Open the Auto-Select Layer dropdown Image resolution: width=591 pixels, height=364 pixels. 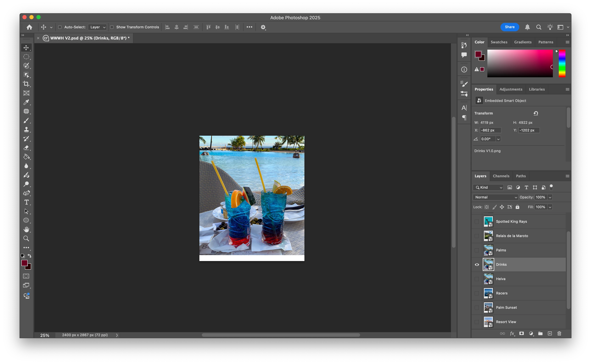(x=97, y=27)
